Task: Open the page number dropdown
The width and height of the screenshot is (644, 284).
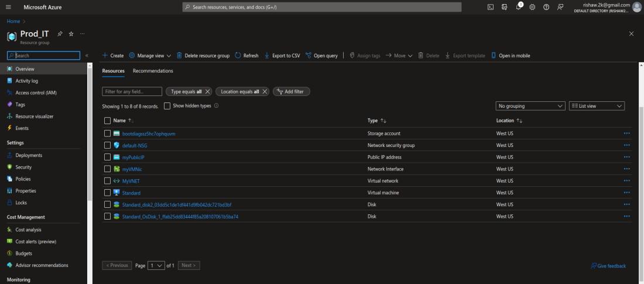Action: point(156,265)
